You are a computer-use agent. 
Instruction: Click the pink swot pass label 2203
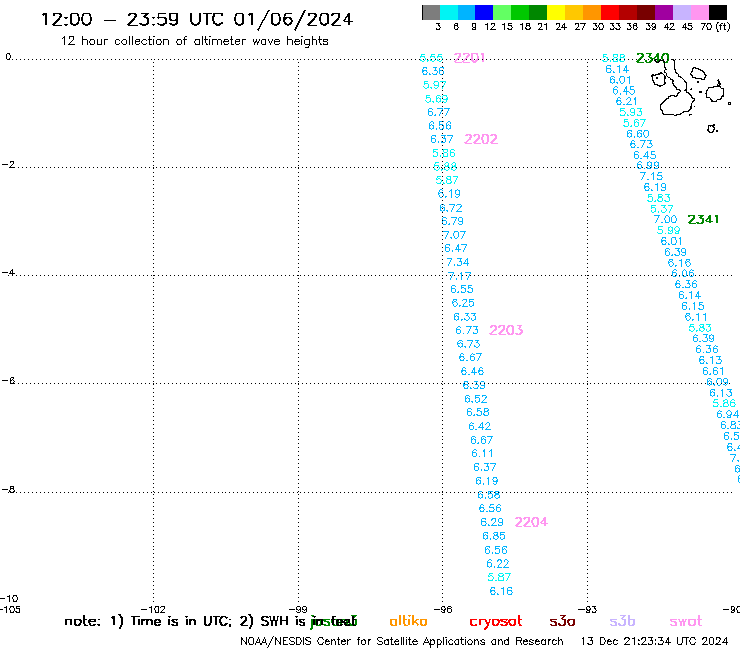coord(506,330)
